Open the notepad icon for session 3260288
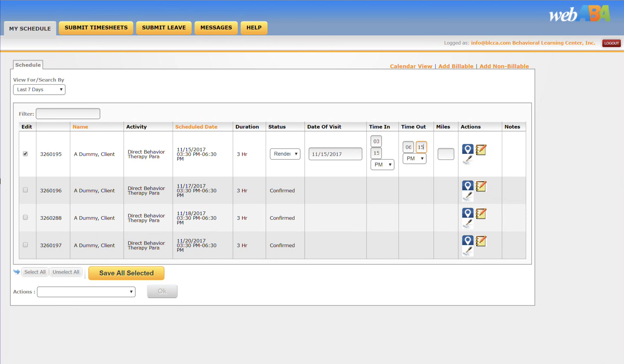Viewport: 624px width, 364px height. pyautogui.click(x=481, y=214)
